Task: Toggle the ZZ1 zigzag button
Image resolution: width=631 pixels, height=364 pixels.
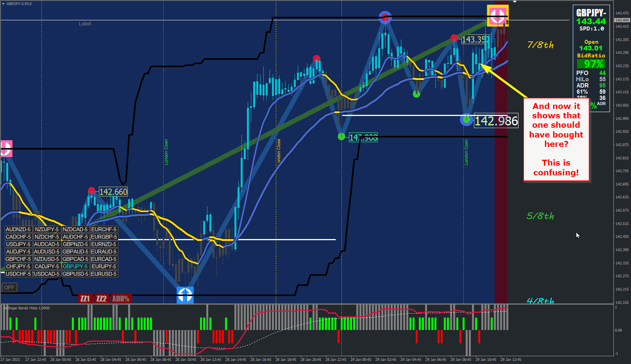Action: (x=85, y=299)
